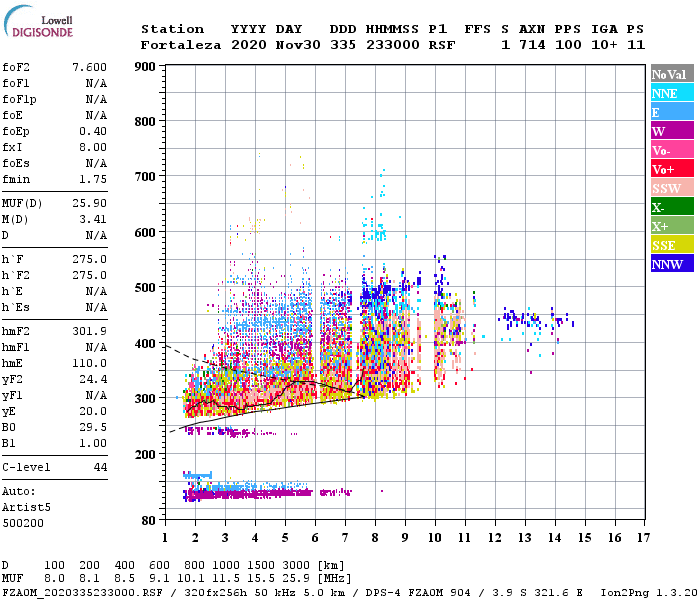Click the 8 MHz frequency axis label
700x600 pixels.
pyautogui.click(x=375, y=538)
